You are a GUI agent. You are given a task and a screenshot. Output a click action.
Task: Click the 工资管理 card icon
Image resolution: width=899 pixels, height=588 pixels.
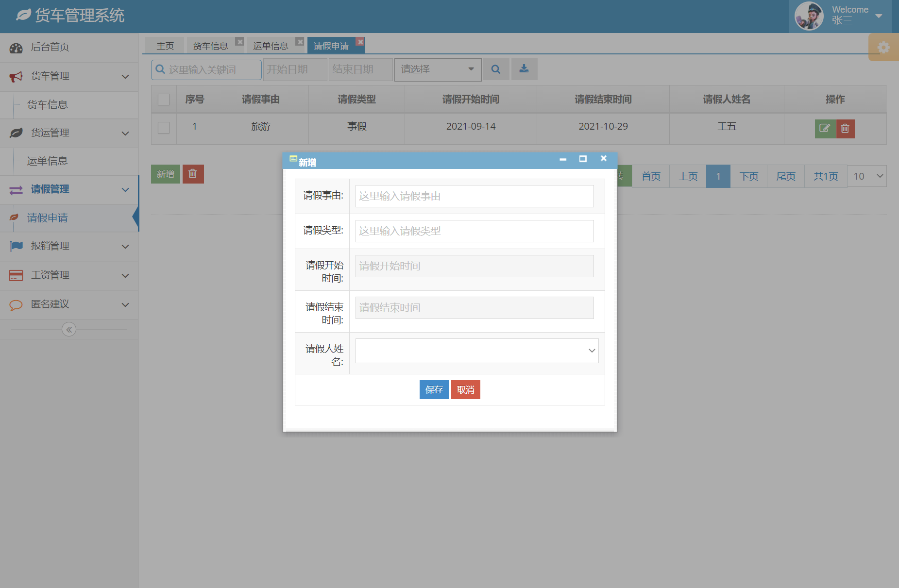(x=16, y=275)
